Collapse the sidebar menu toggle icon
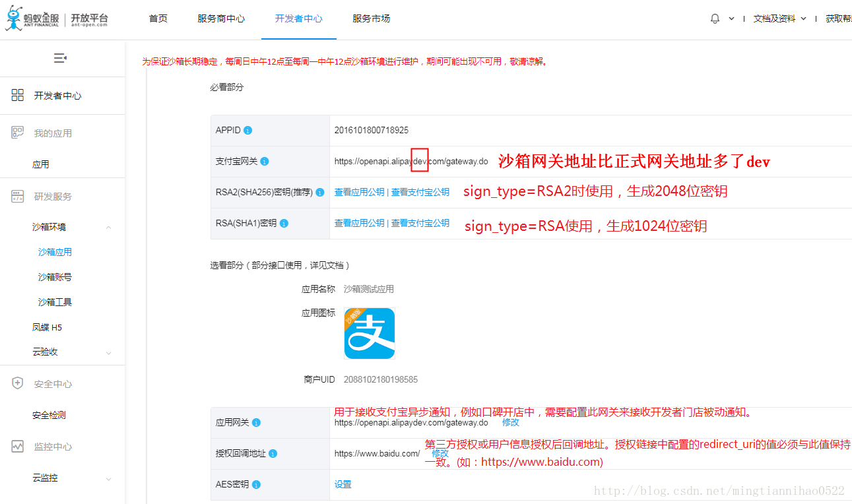Screen dimensions: 852x504 tap(60, 58)
